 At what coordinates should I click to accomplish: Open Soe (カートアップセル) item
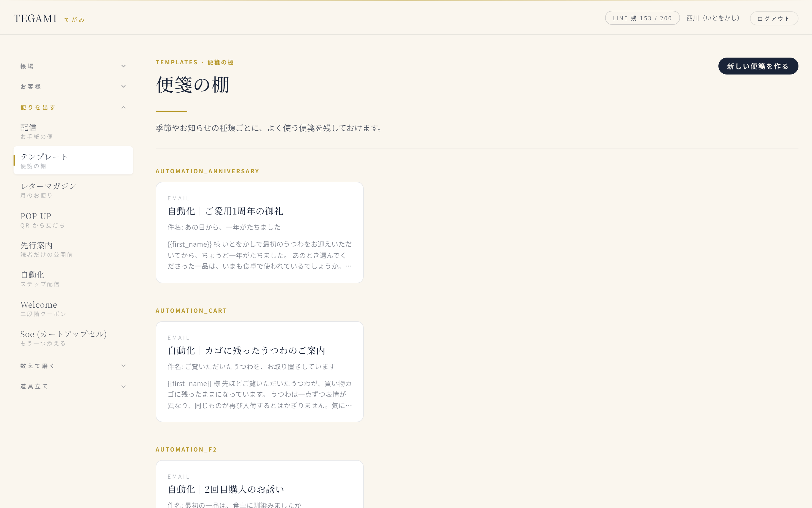coord(73,338)
